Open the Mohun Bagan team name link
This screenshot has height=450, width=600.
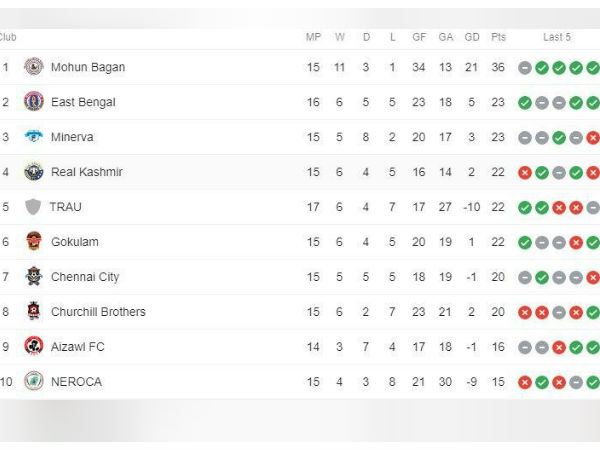pos(88,67)
